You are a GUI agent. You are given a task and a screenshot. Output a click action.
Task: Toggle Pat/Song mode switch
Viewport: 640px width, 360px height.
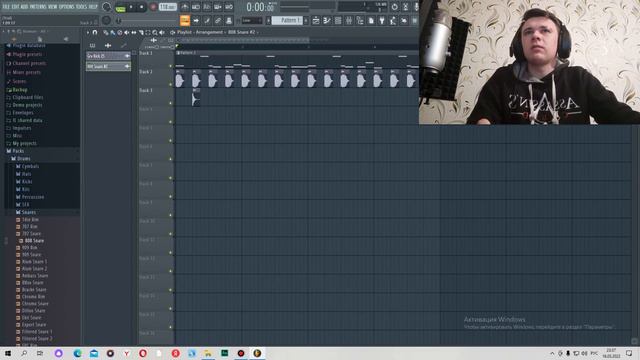tap(120, 7)
